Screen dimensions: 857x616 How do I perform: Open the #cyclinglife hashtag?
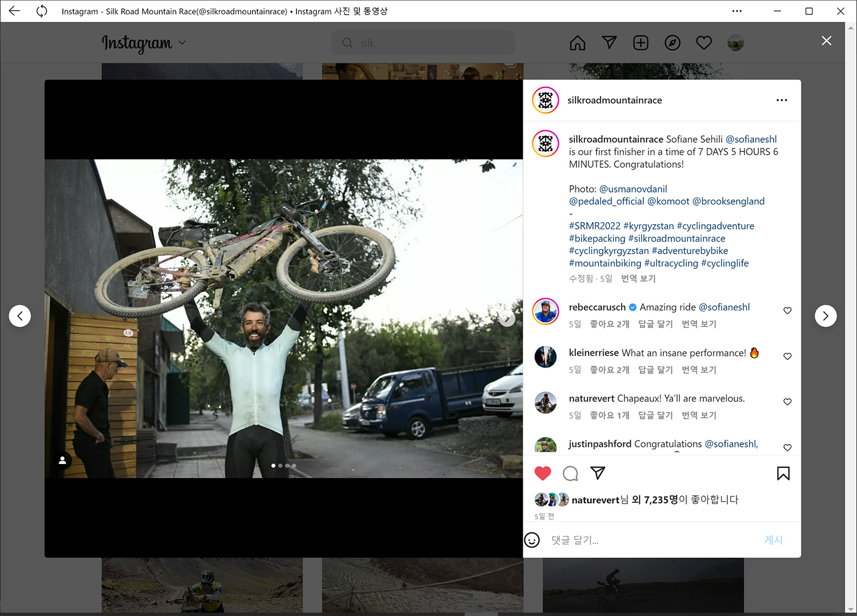[x=725, y=263]
